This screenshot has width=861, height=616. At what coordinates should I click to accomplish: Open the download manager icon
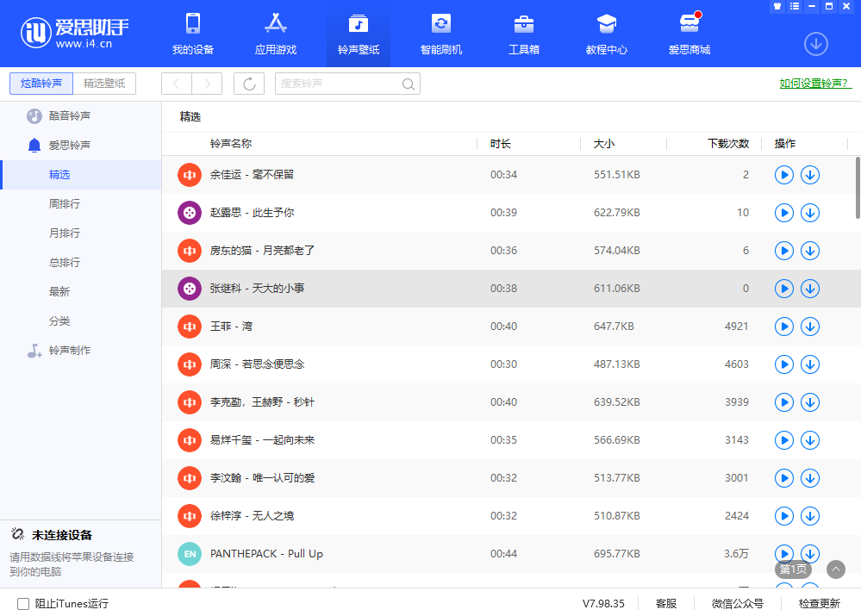coord(815,43)
